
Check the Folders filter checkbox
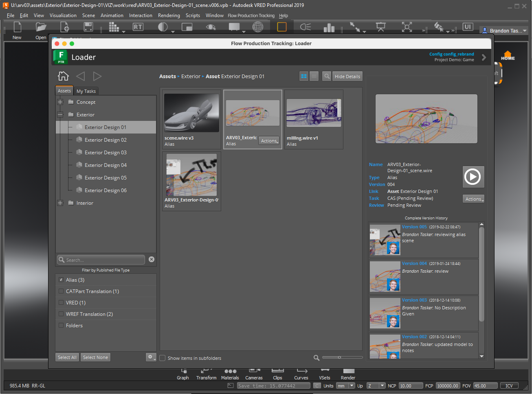coord(61,325)
